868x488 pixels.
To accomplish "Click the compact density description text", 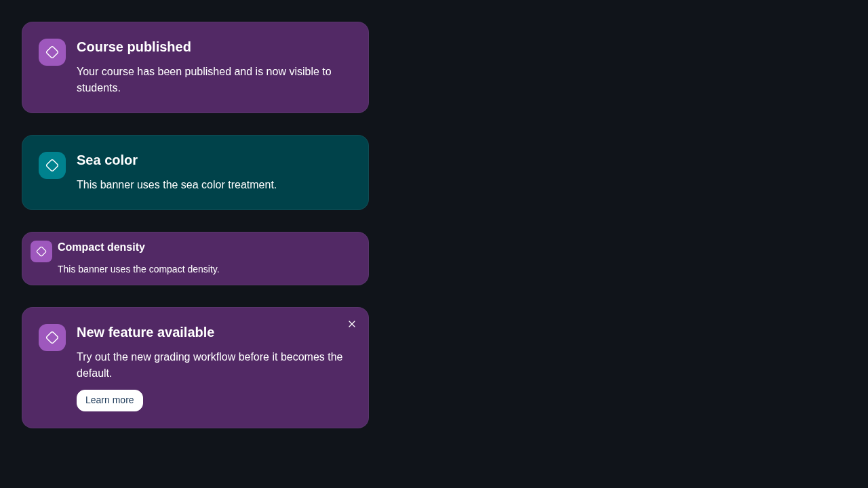I will point(138,269).
